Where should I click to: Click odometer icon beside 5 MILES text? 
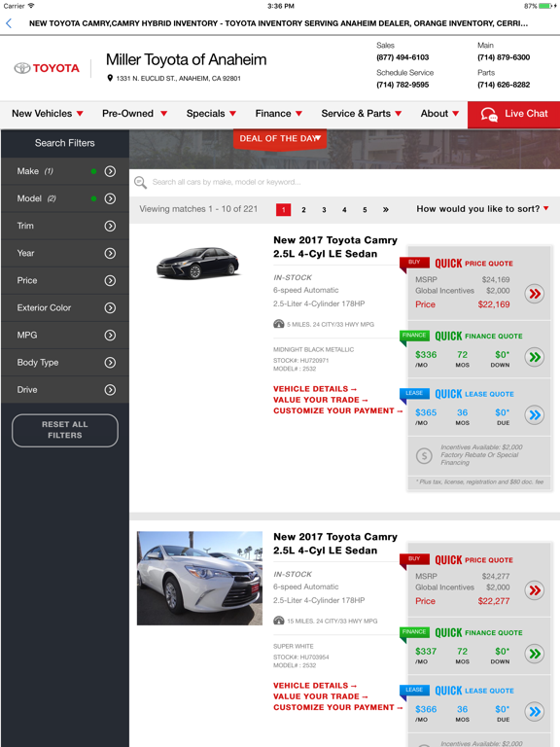tap(279, 324)
